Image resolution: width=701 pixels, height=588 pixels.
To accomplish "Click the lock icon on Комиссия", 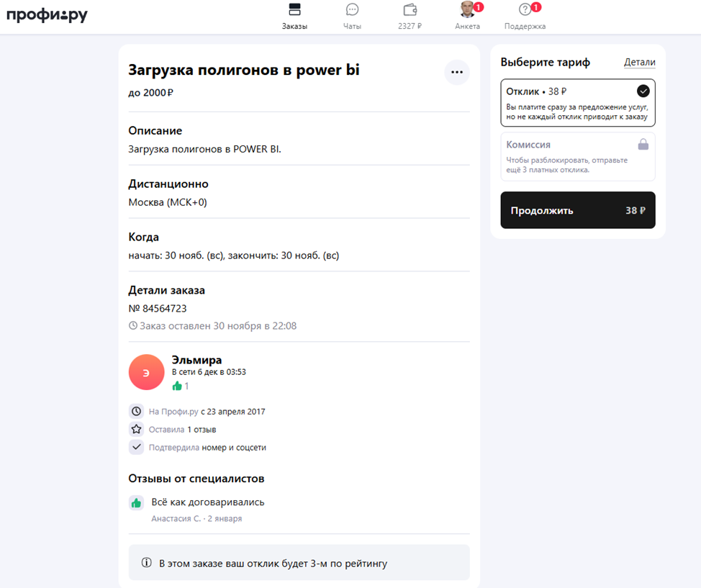I will [643, 144].
